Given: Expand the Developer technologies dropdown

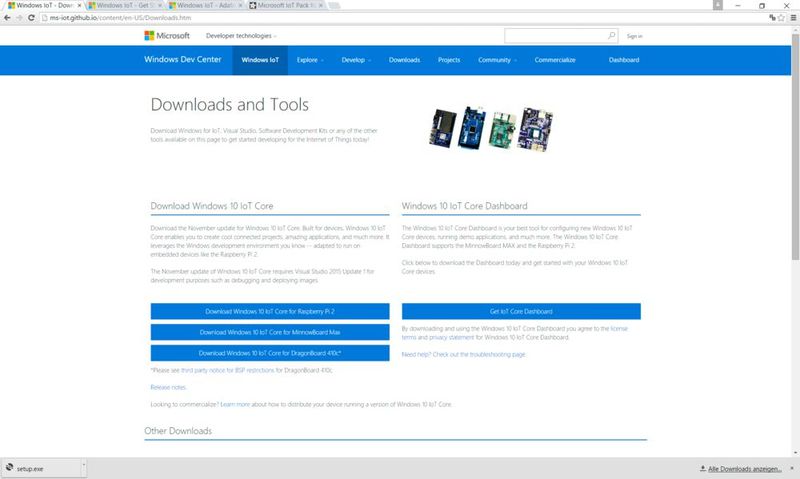Looking at the screenshot, I should (241, 36).
